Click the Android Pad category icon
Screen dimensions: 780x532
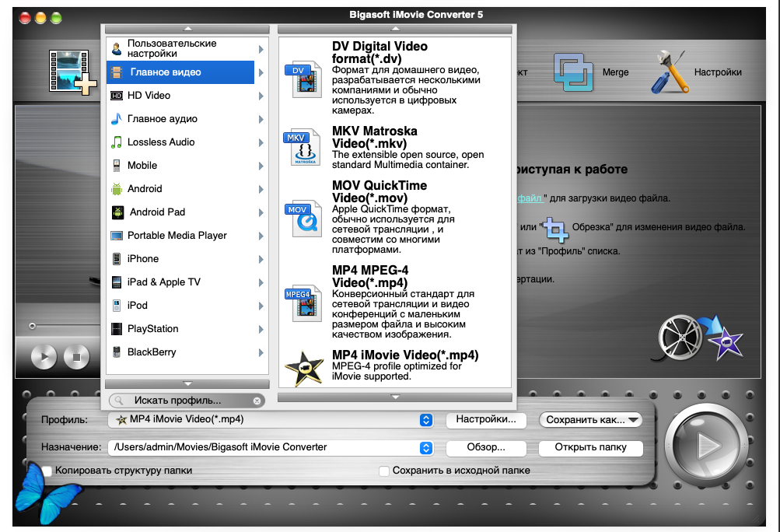(117, 212)
